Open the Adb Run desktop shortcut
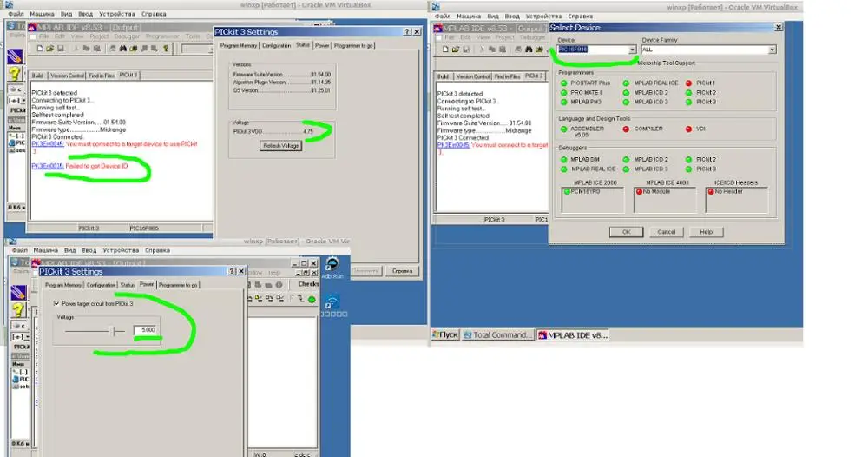Viewport: 868px width, 457px height. 332,268
